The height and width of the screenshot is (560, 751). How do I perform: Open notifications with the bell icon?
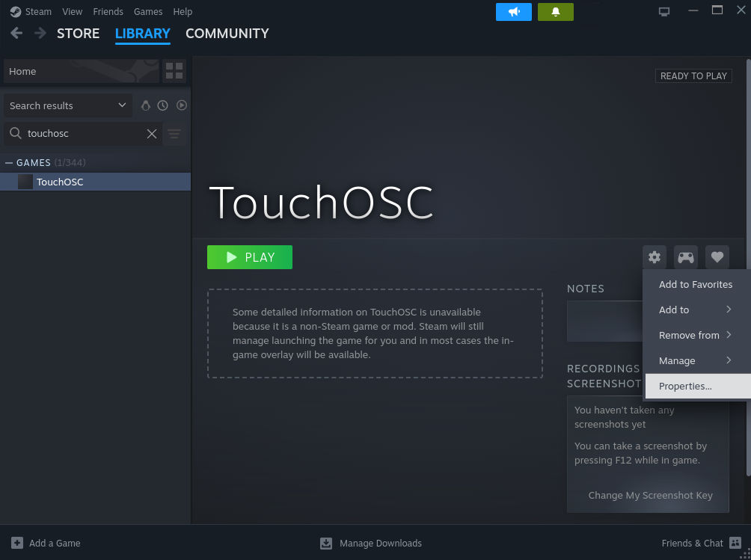pyautogui.click(x=556, y=12)
